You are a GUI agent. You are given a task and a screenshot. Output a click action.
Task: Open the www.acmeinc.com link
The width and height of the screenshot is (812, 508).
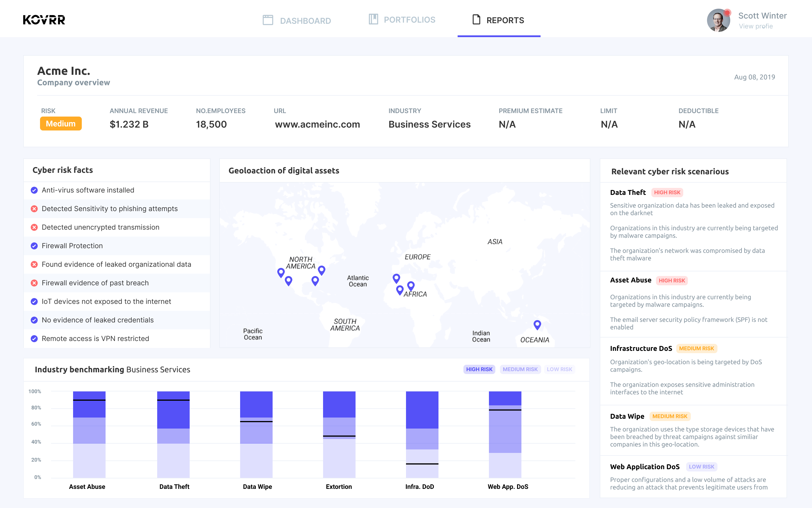[x=318, y=124]
